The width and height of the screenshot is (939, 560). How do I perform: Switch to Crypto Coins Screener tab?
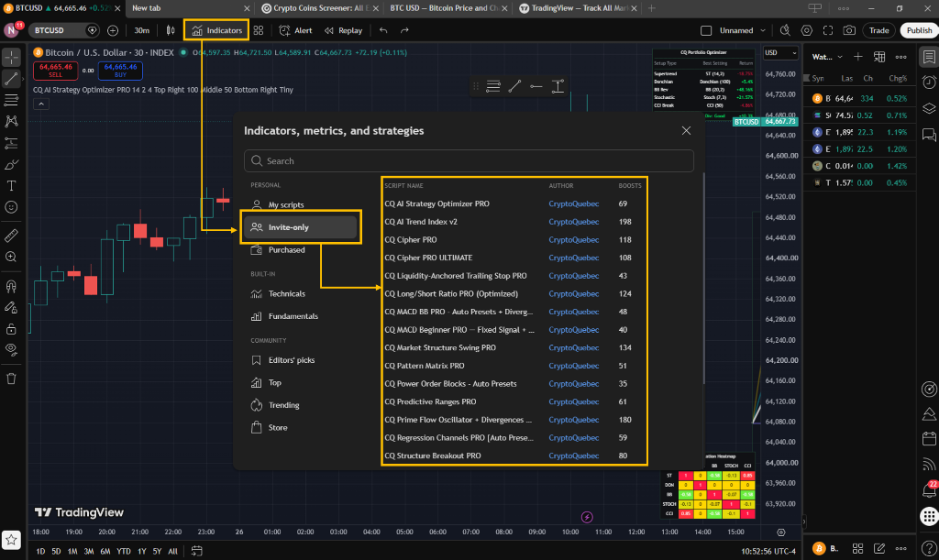click(320, 8)
